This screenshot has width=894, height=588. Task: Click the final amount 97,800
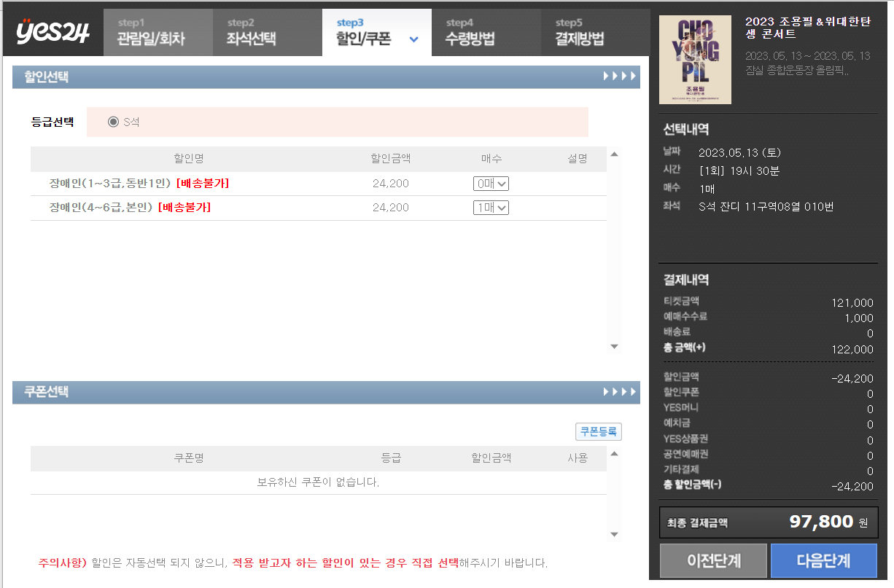(821, 522)
